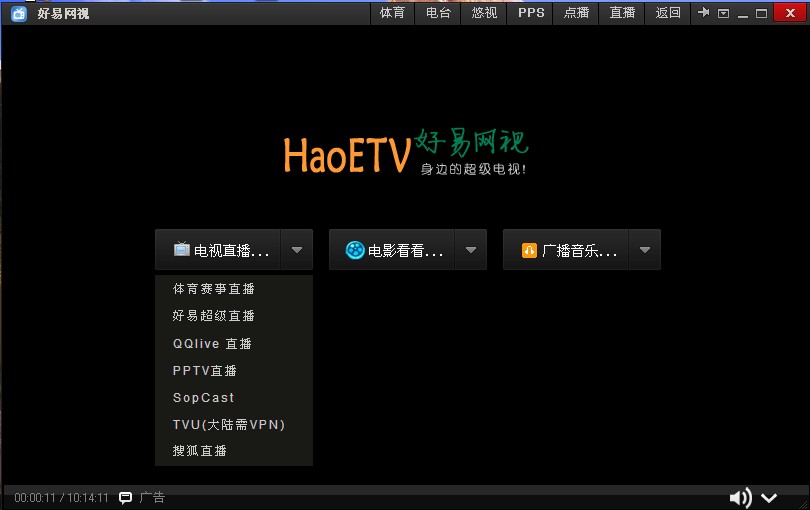Select TVU(大陆需VPN) menu entry

pos(228,424)
